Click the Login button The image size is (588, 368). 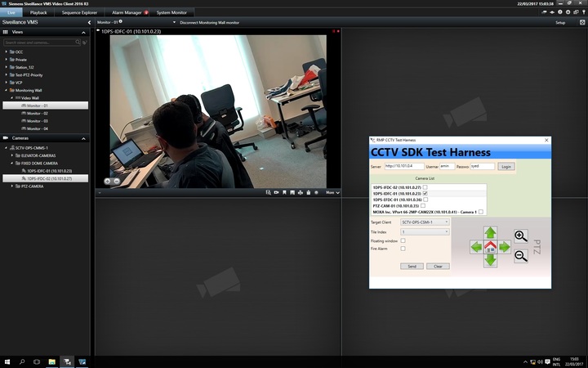(506, 166)
